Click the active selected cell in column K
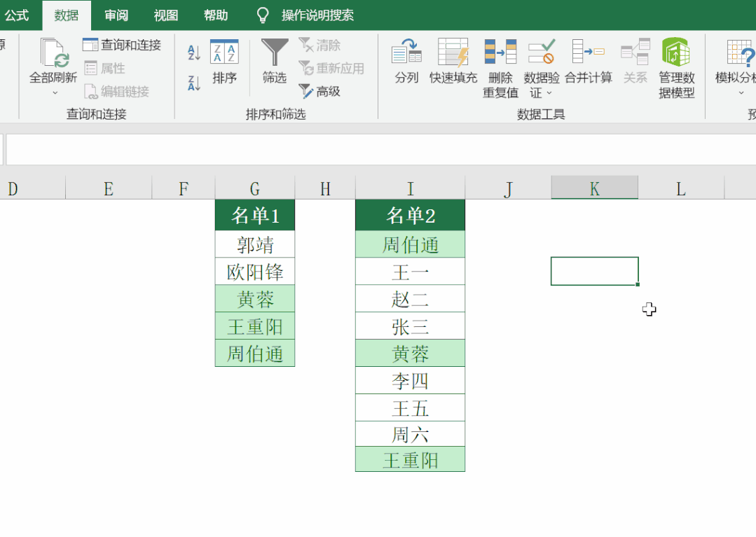 coord(595,271)
